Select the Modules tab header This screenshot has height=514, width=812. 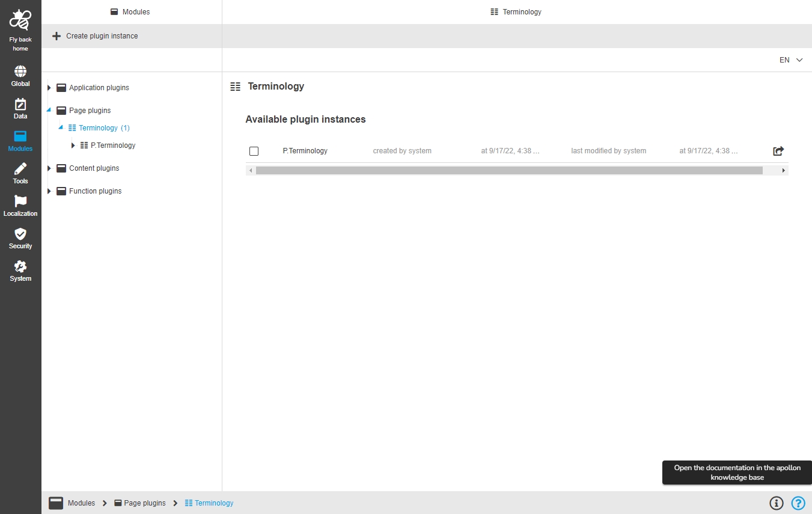pos(131,12)
